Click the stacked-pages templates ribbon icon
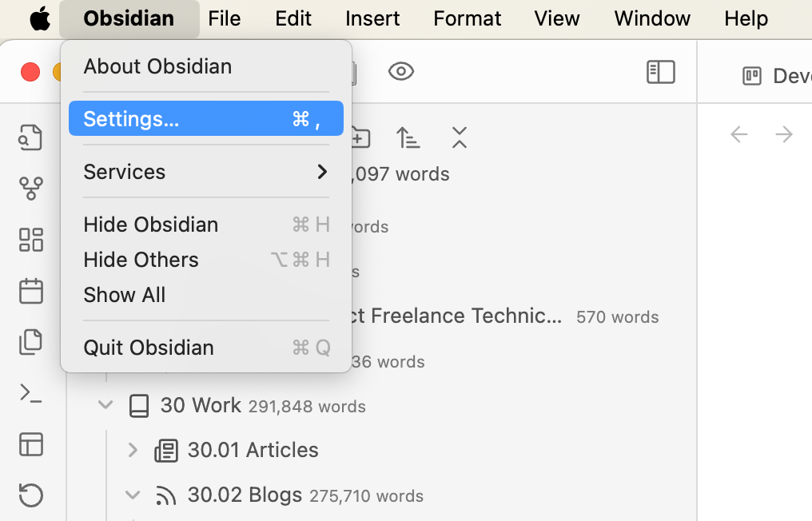The image size is (812, 521). [x=30, y=342]
